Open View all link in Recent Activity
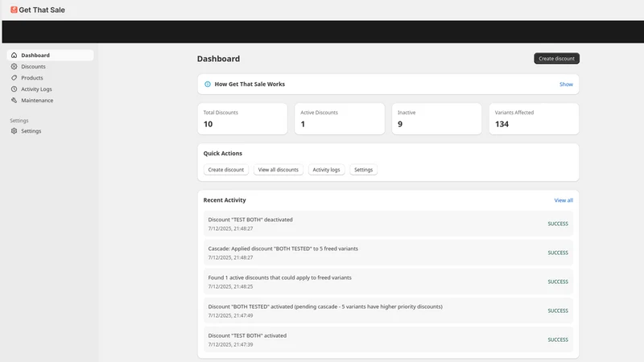Screen dimensions: 644x362 563,200
